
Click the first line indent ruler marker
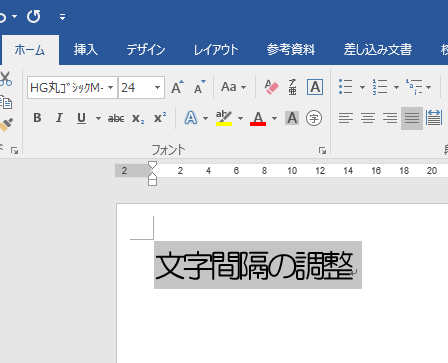(x=152, y=165)
